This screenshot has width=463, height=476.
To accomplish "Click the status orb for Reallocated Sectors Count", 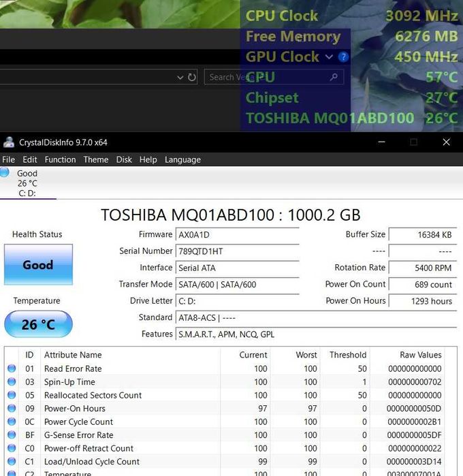I will (x=12, y=395).
